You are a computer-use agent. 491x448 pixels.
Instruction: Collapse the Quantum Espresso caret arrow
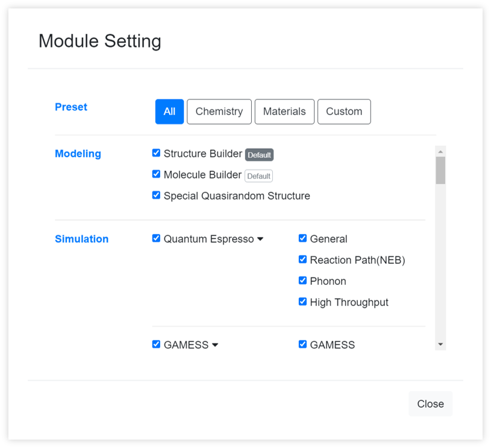tap(260, 239)
